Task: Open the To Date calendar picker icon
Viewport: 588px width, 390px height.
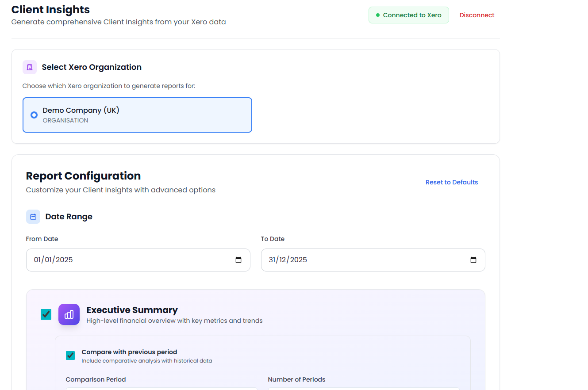Action: click(x=473, y=260)
